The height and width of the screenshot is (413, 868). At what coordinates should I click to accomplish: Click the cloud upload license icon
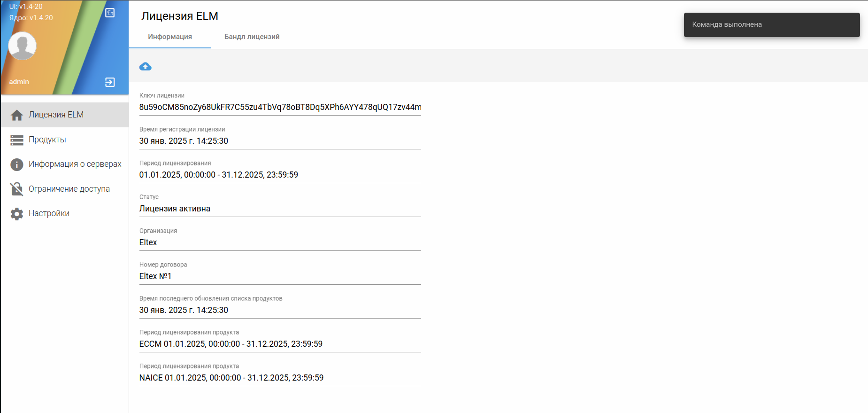(146, 67)
